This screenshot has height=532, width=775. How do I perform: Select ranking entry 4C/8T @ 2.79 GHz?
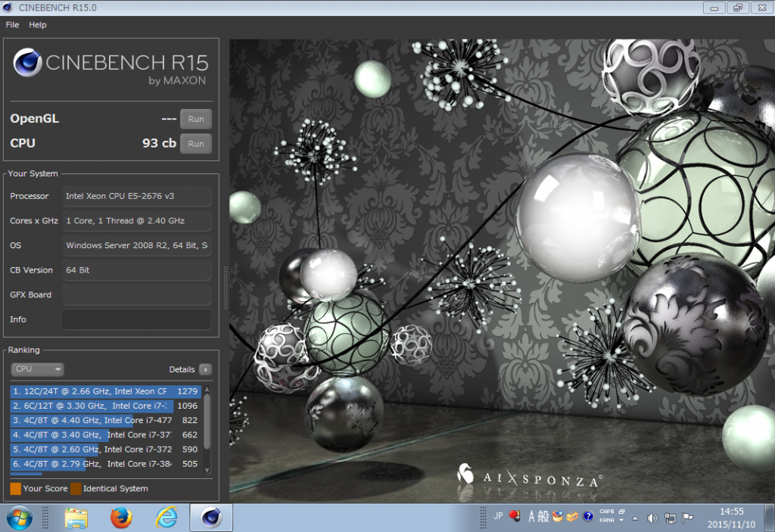(105, 464)
